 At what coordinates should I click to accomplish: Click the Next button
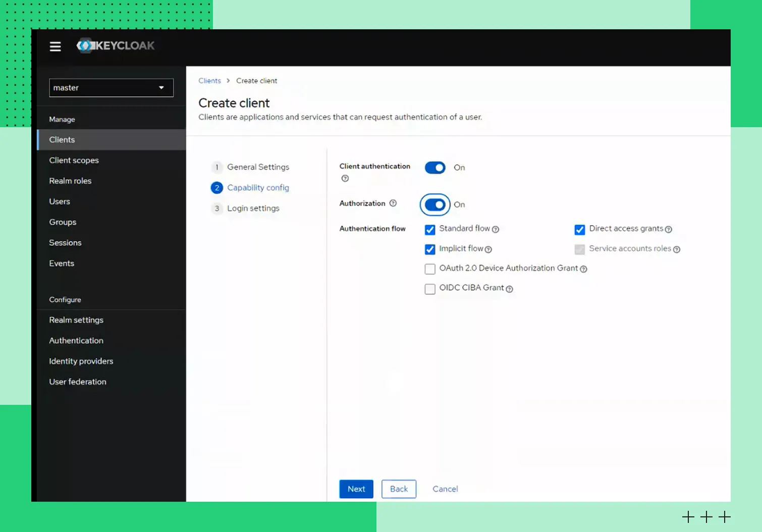(x=356, y=489)
